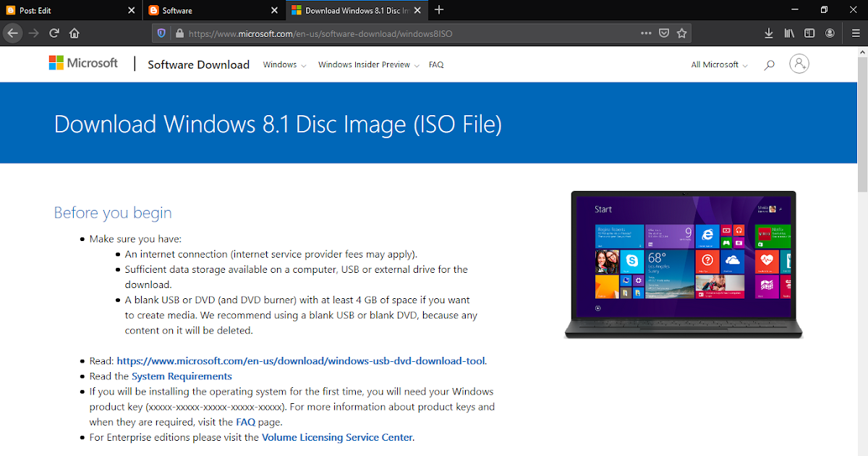Sign in via the account avatar icon
Screen dimensions: 868x456
click(x=799, y=64)
